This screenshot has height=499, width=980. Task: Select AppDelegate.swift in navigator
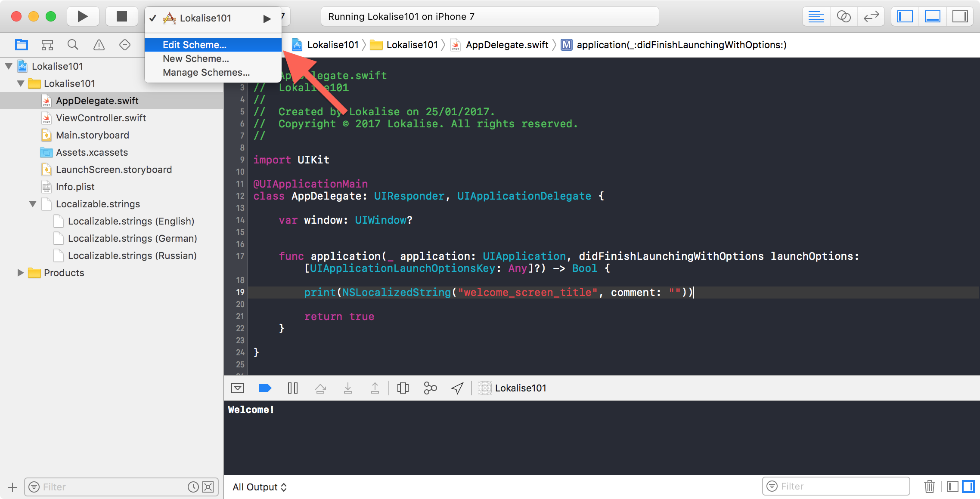point(112,101)
